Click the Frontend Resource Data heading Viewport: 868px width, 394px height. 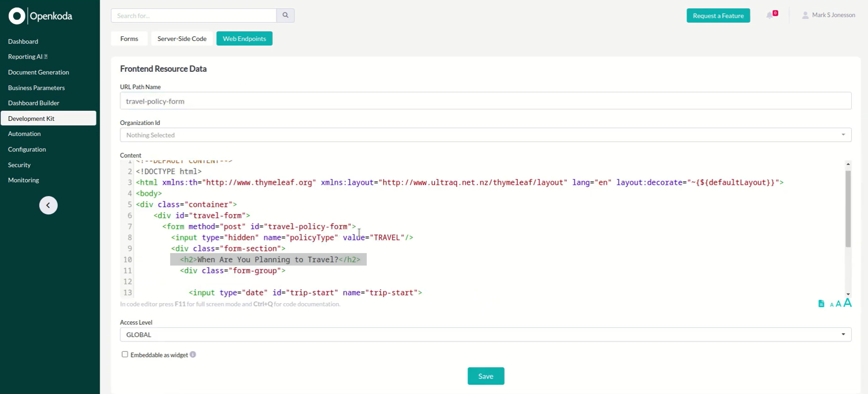pos(163,69)
